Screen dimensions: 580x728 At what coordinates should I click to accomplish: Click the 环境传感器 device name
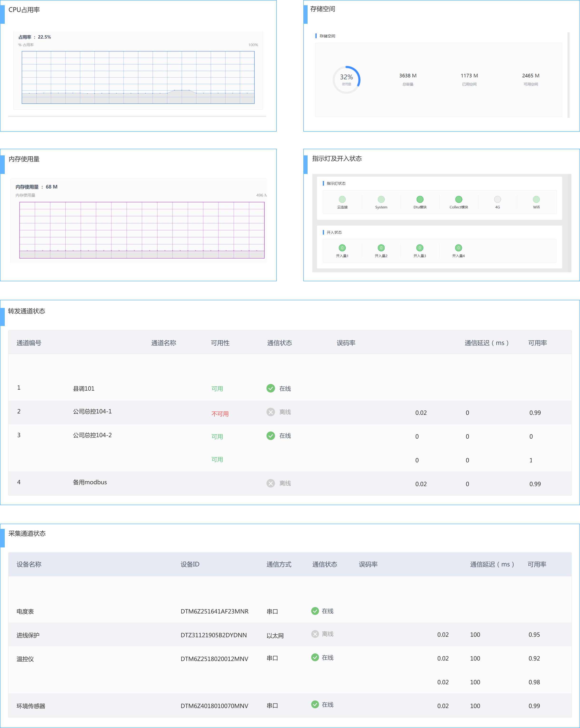[31, 706]
